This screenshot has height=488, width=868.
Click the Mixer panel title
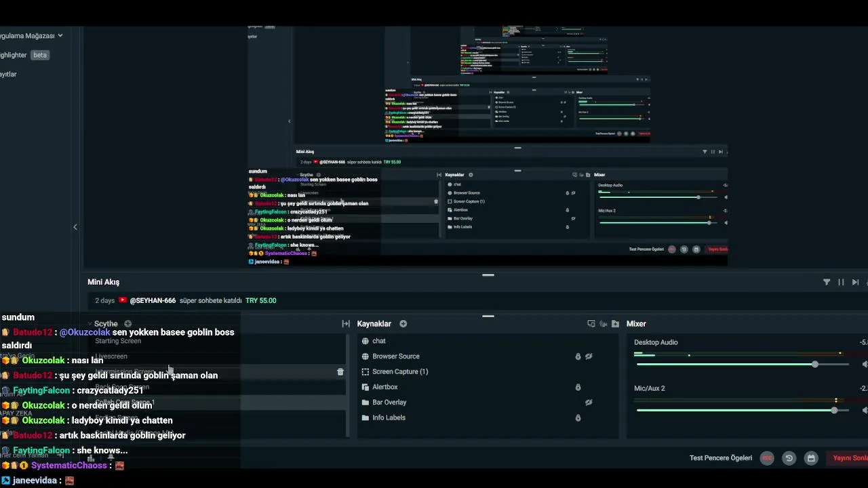click(636, 324)
